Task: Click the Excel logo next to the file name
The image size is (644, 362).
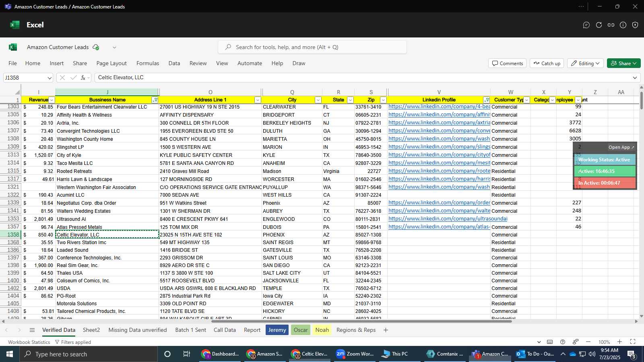Action: [13, 47]
